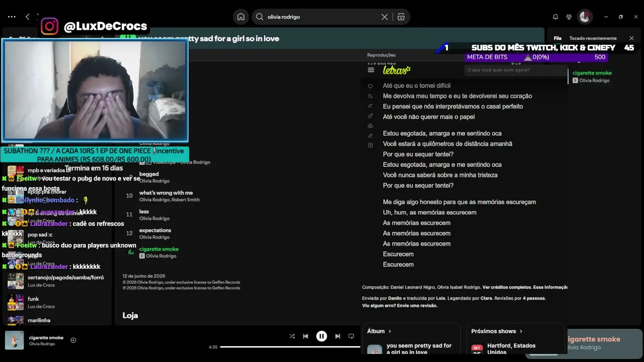This screenshot has height=362, width=644.
Task: Click the Loja section heading
Action: coord(130,316)
